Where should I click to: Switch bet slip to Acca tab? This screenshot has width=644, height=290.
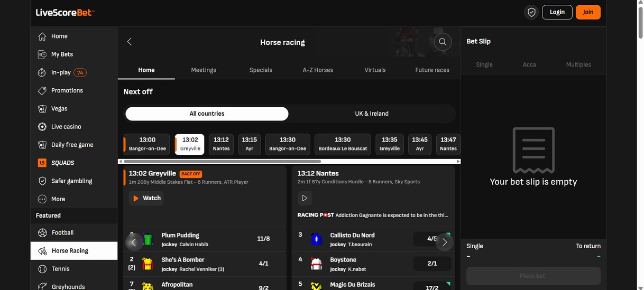point(529,64)
